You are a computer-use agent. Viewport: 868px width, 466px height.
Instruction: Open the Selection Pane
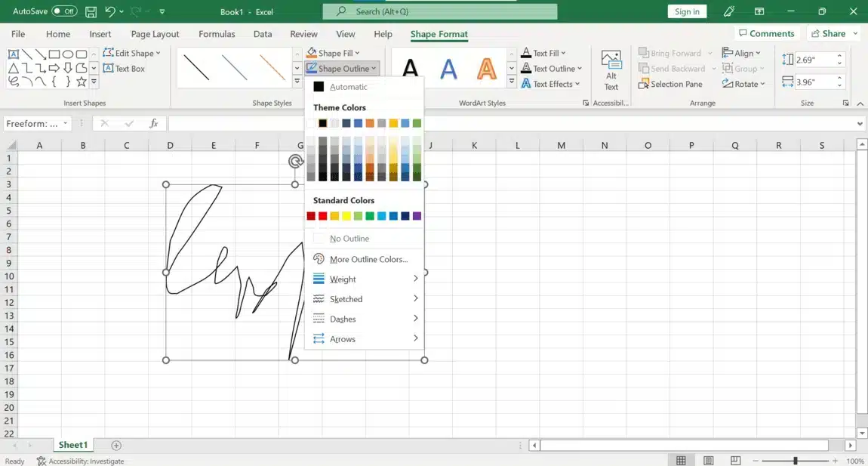coord(670,84)
